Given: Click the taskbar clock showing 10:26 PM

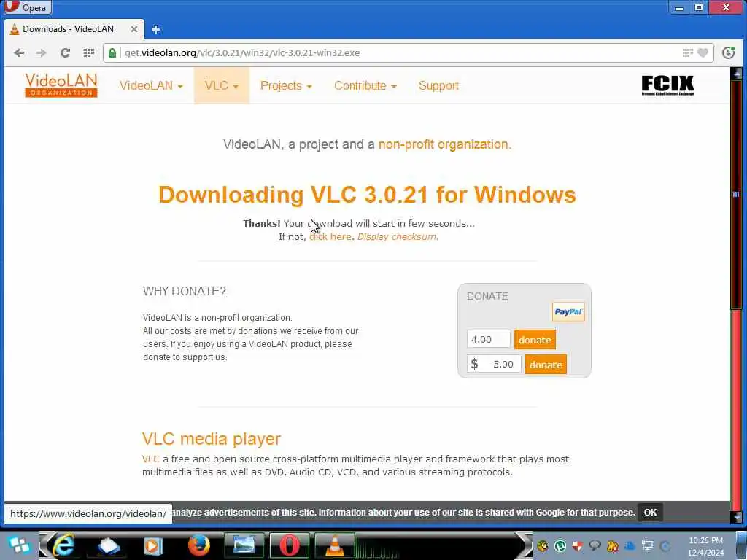Looking at the screenshot, I should click(705, 546).
